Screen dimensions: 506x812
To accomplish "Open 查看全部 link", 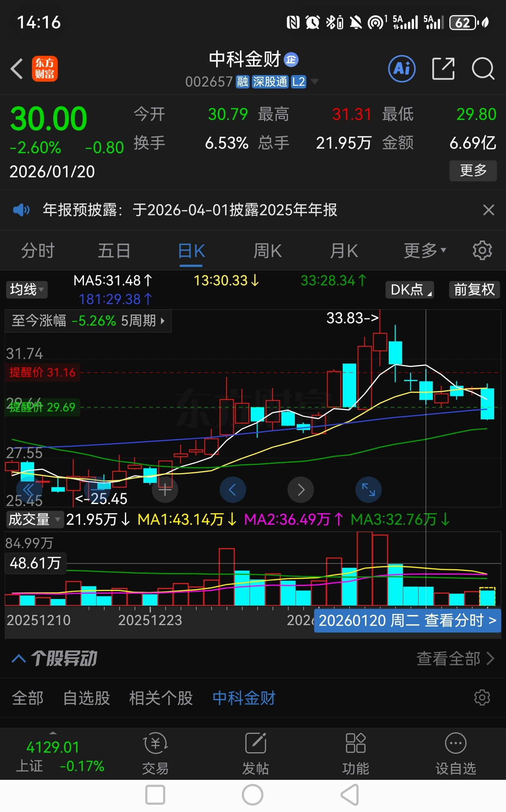I will click(455, 659).
